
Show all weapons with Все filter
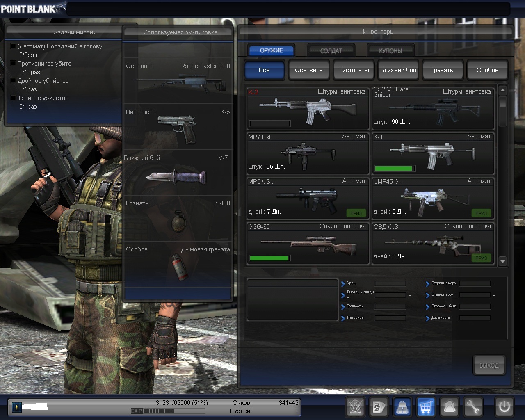(x=264, y=70)
